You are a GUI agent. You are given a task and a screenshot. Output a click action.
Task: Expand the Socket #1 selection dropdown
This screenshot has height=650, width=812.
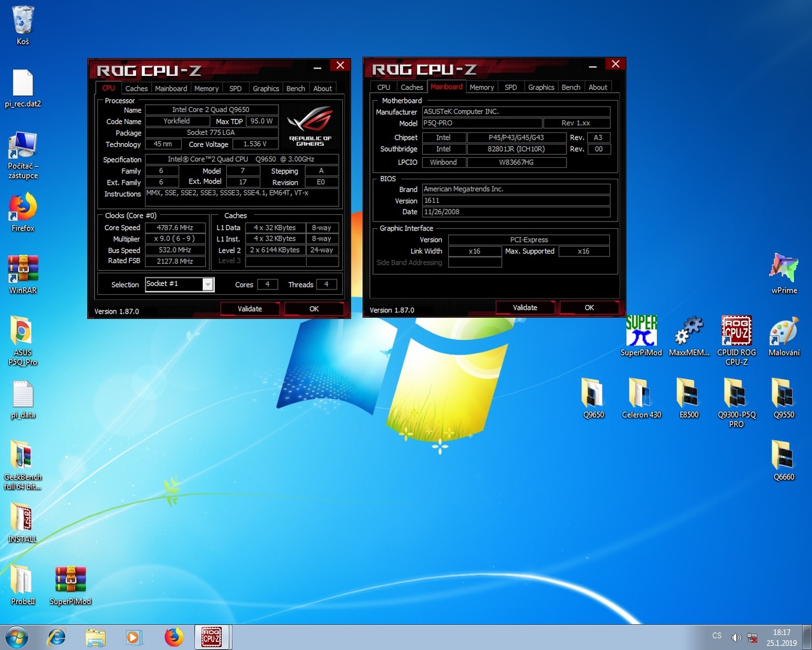(208, 284)
